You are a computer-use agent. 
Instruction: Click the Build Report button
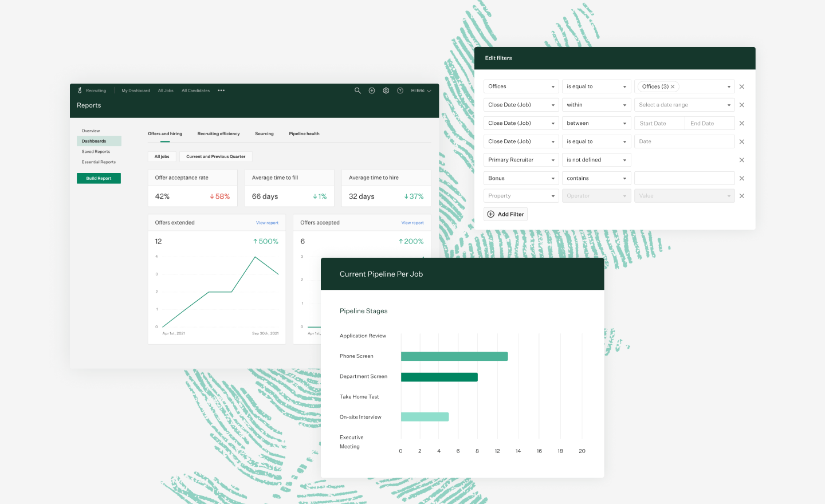click(x=99, y=178)
